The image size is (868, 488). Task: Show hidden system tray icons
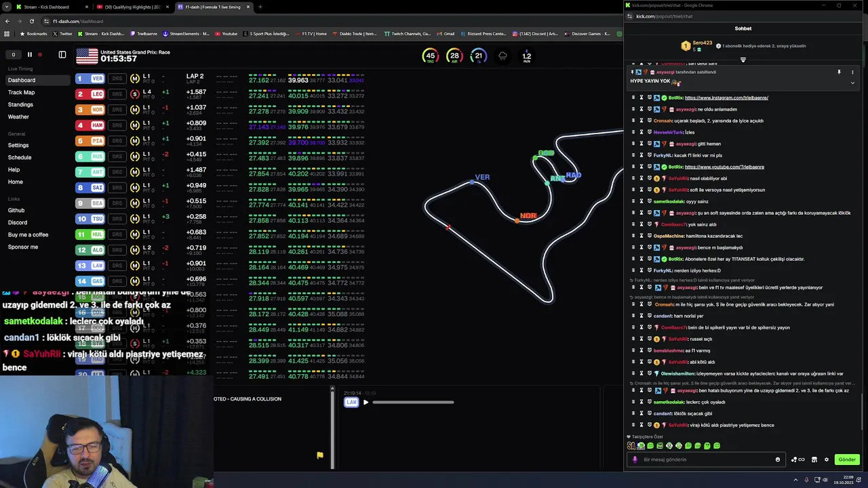click(795, 480)
